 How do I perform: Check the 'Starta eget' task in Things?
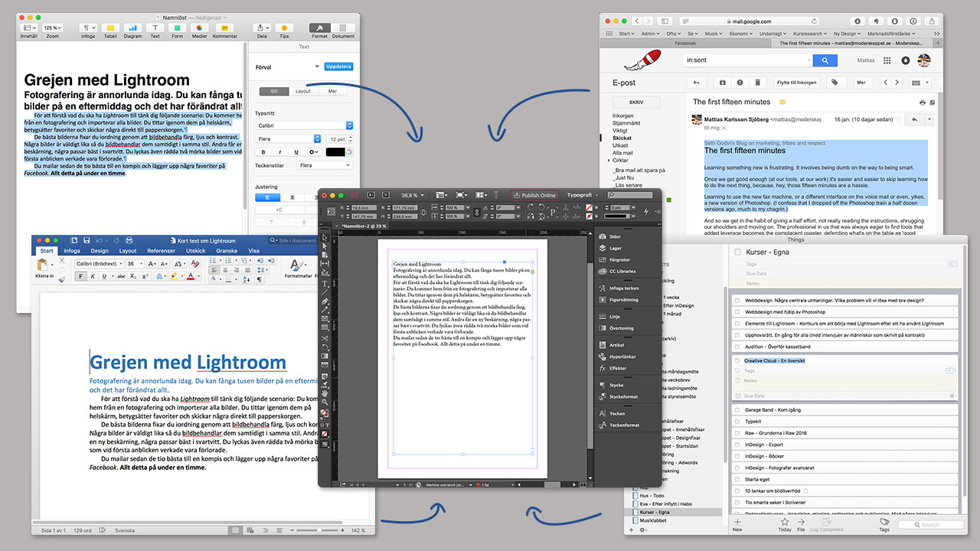tap(737, 479)
